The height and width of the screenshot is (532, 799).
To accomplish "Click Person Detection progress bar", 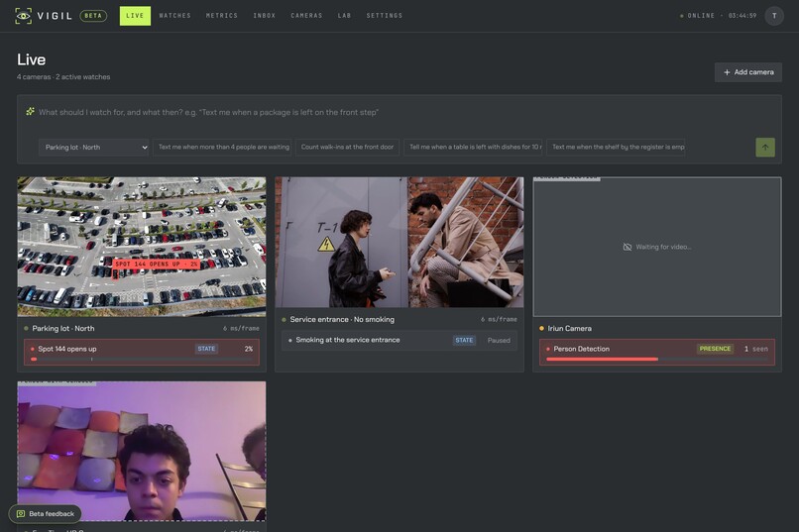I will [657, 360].
